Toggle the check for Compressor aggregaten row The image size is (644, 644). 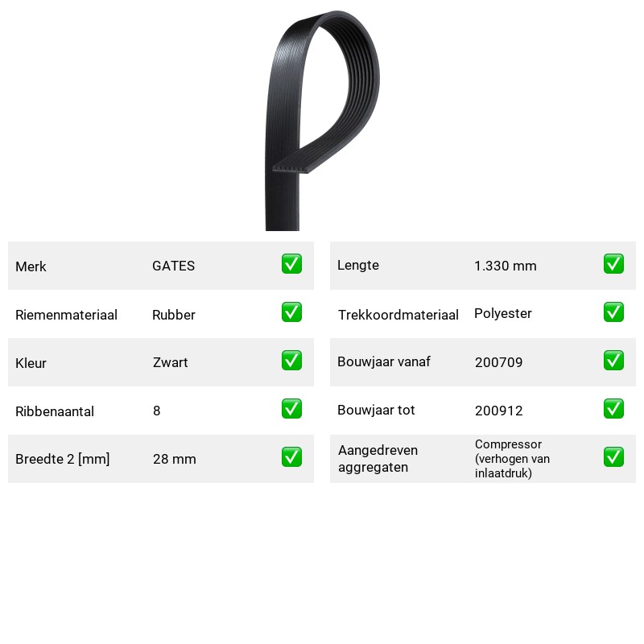(x=613, y=457)
